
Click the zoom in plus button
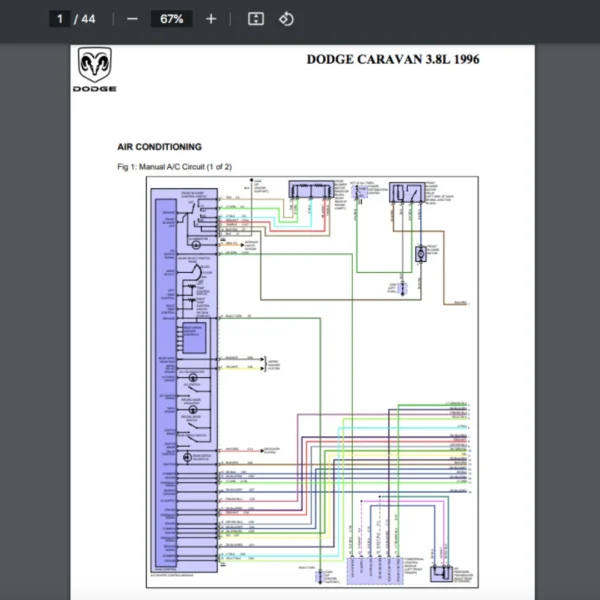click(x=210, y=19)
